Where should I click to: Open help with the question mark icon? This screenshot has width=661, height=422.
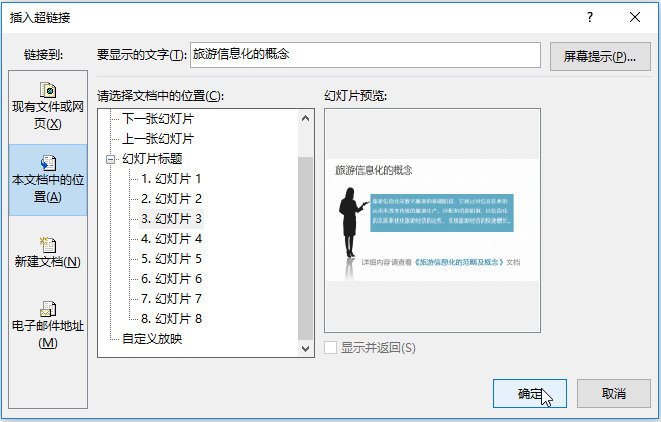coord(590,17)
